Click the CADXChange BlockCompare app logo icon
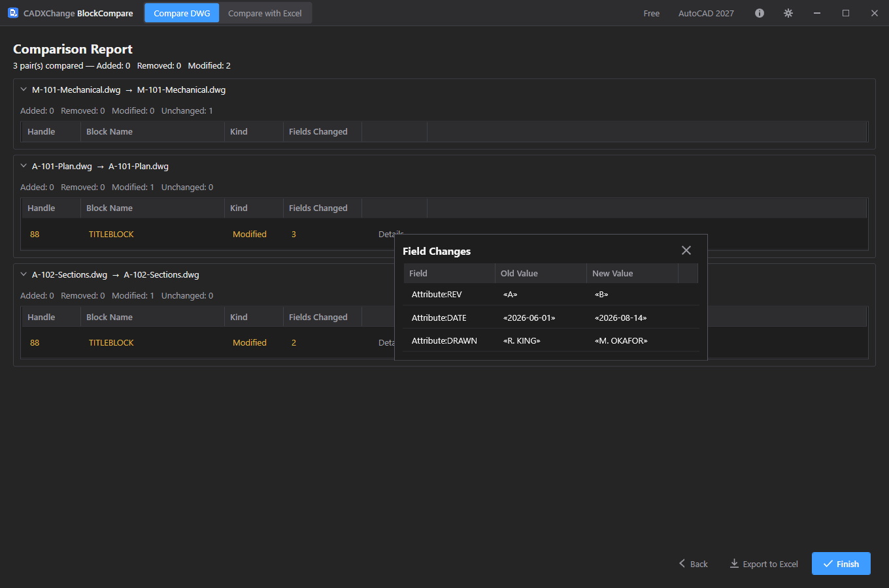This screenshot has width=889, height=588. click(13, 13)
